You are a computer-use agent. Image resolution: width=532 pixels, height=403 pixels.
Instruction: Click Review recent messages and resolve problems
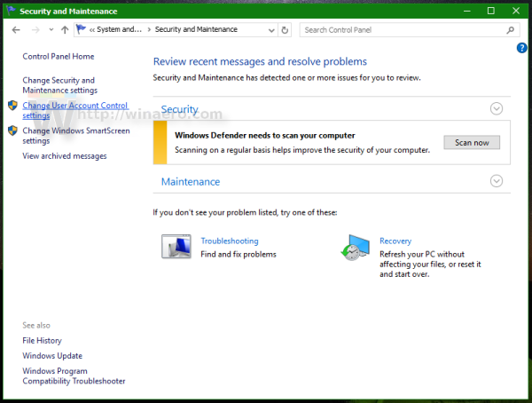click(260, 61)
